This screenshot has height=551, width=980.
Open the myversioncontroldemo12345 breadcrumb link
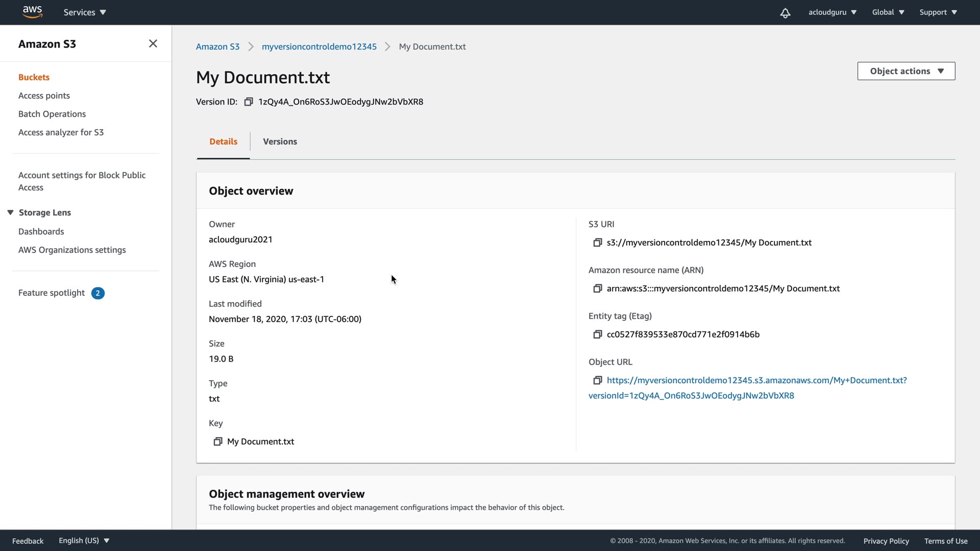(319, 47)
